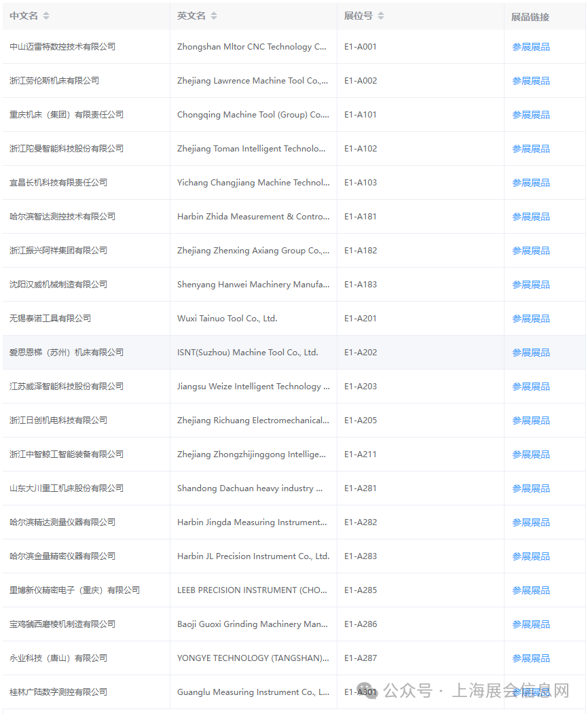
Task: Click booth number E1-A287
Action: (x=361, y=658)
